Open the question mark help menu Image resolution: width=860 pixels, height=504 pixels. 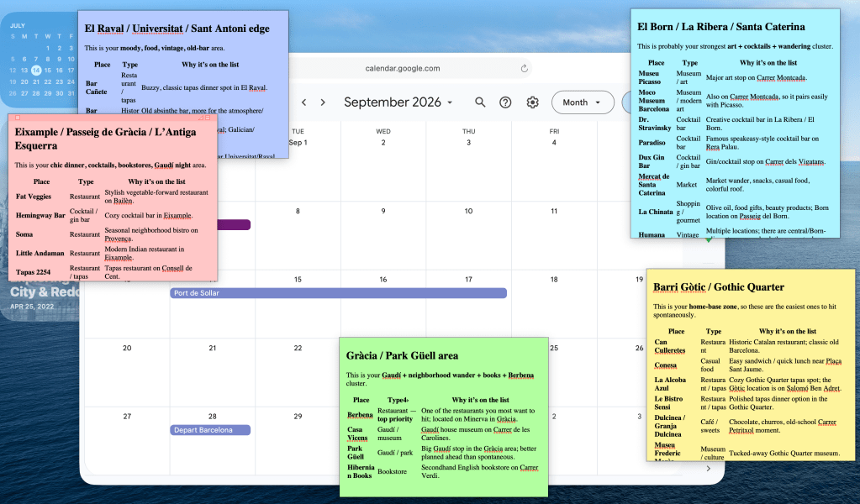click(x=505, y=102)
